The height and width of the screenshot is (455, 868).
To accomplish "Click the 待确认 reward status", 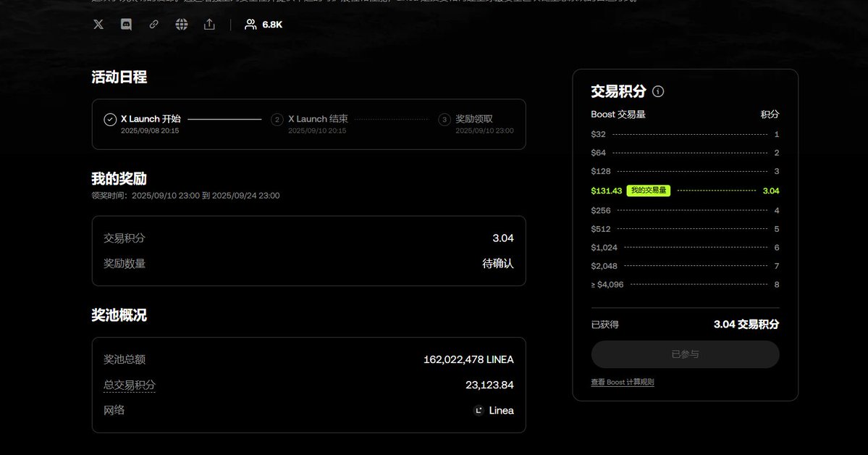I will point(498,264).
